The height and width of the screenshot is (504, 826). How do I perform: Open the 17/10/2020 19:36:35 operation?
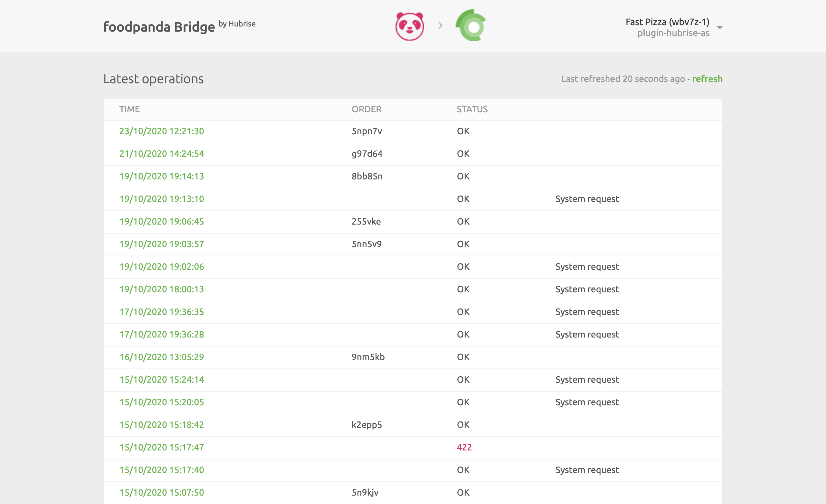[162, 312]
